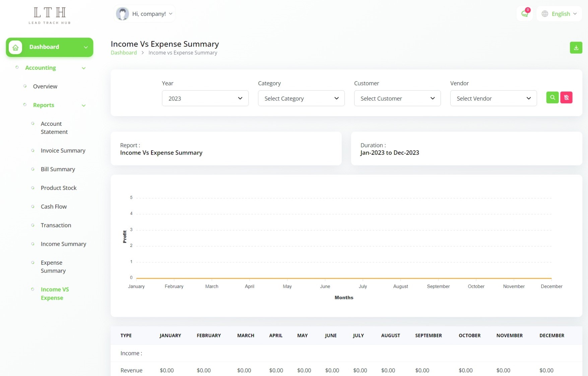Screen dimensions: 588x376
Task: Click the red reset filter trash icon
Action: coord(566,98)
